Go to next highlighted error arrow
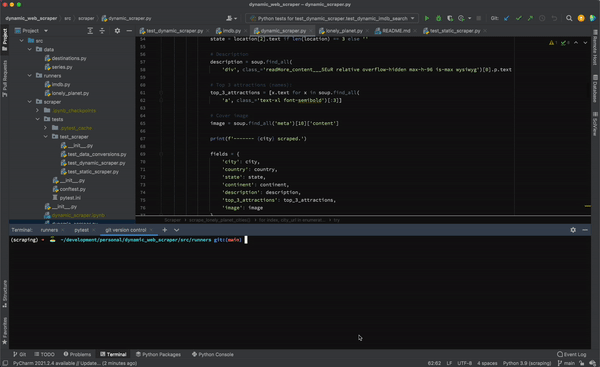600x367 pixels. [x=585, y=42]
